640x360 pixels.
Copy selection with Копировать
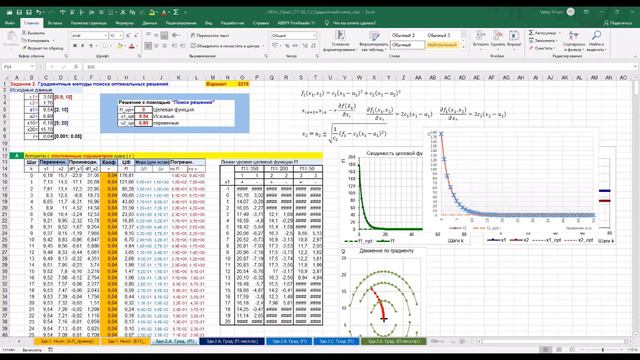(36, 40)
